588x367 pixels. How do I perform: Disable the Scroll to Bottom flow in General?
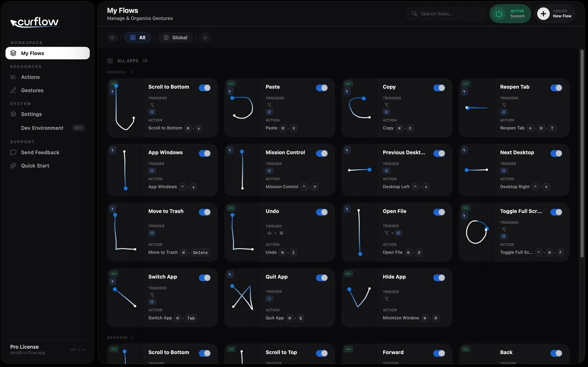point(205,88)
